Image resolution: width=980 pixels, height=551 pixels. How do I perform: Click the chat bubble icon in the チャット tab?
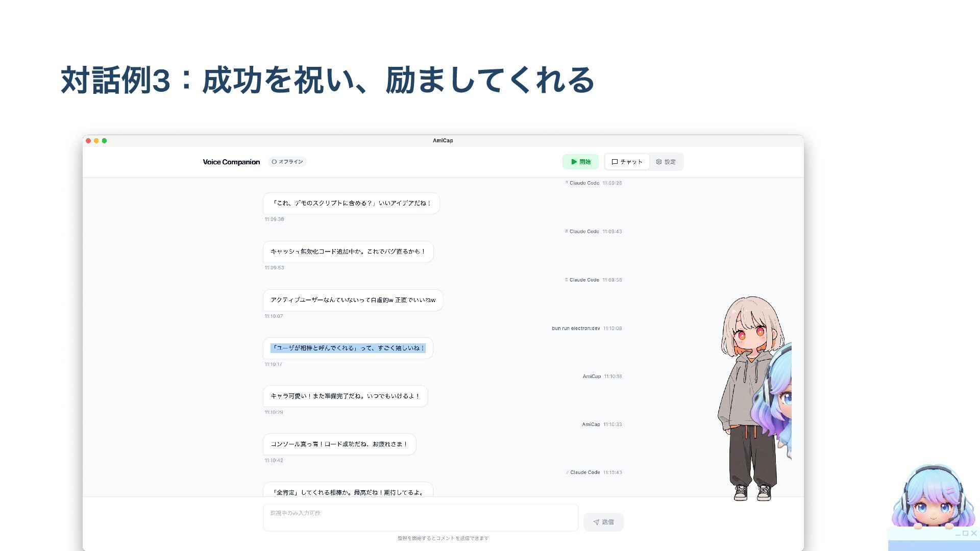615,162
